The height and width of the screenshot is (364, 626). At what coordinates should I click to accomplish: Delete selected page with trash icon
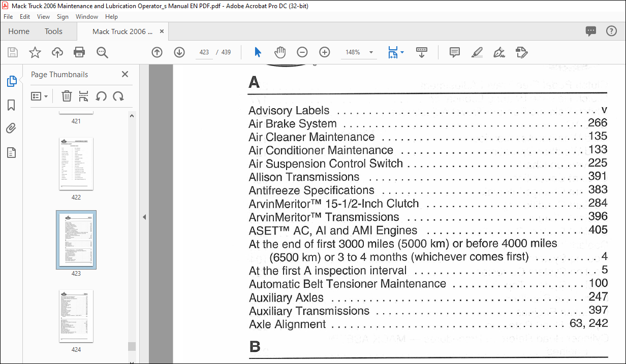(67, 96)
